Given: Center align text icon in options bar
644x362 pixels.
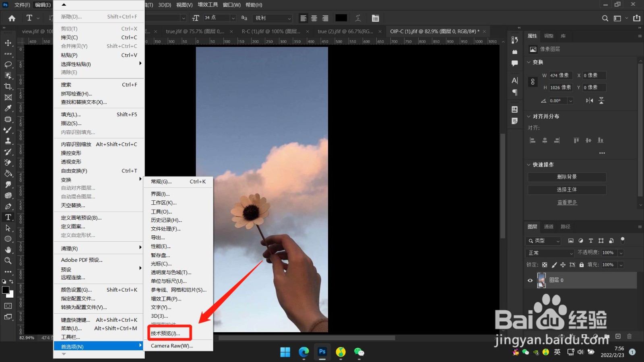Looking at the screenshot, I should tap(314, 18).
